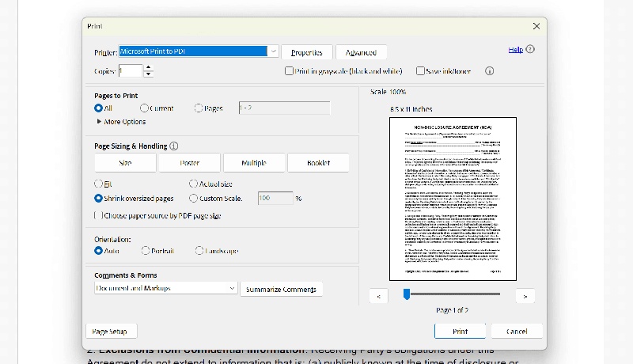Screen dimensions: 633x364
Task: Select the Custom Scale option
Action: (x=193, y=198)
